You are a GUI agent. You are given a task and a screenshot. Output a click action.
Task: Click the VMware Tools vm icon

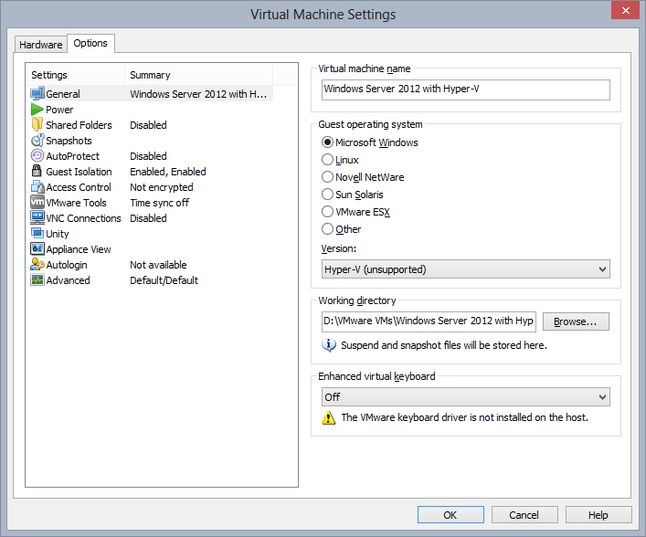tap(37, 202)
